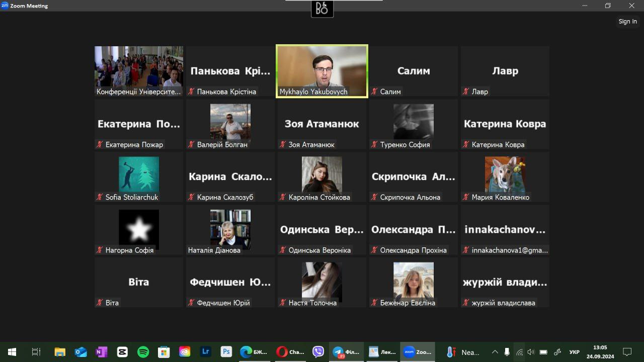Open the Opera browser taskbar button
The image size is (644, 362).
[290, 352]
